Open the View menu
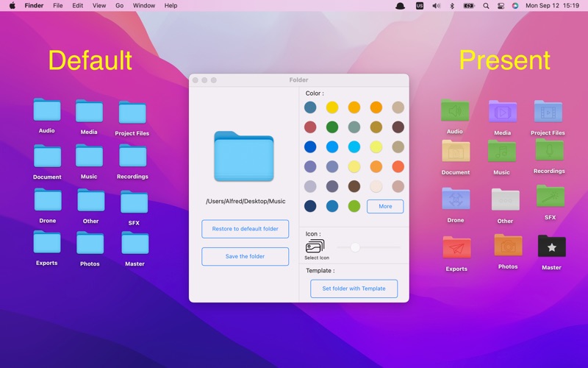Screen dimensions: 588x368 pyautogui.click(x=99, y=5)
